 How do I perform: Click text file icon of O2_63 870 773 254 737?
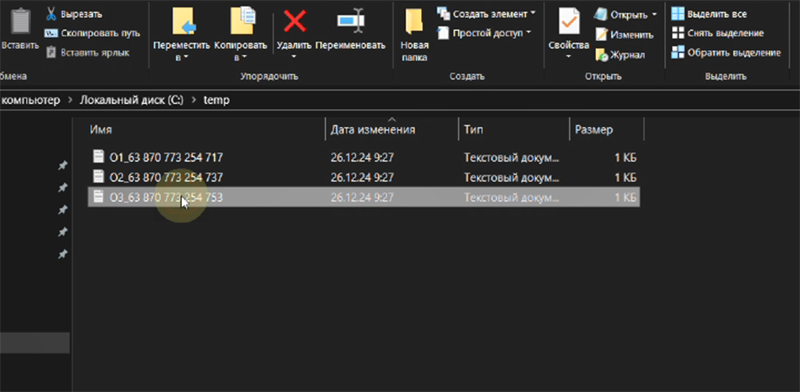tap(99, 177)
